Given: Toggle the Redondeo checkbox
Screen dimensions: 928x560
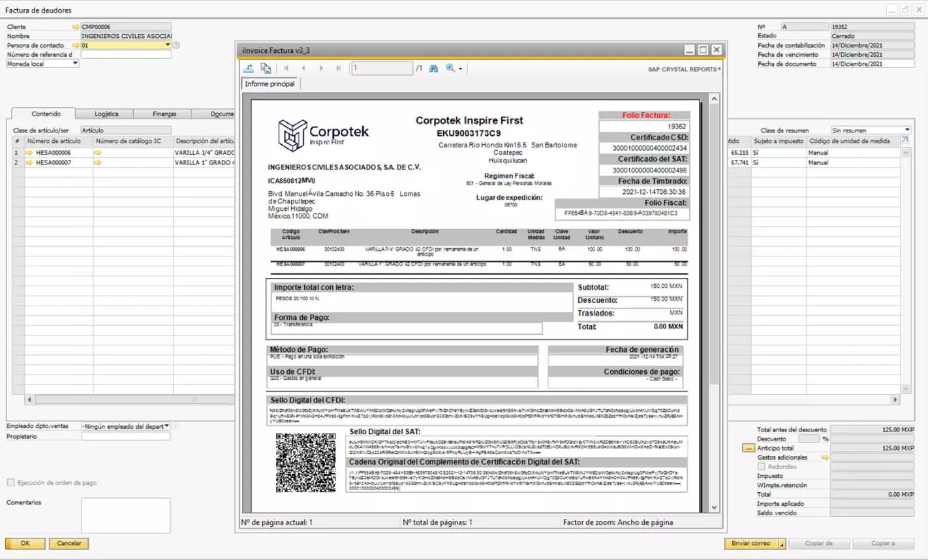Looking at the screenshot, I should pyautogui.click(x=761, y=467).
